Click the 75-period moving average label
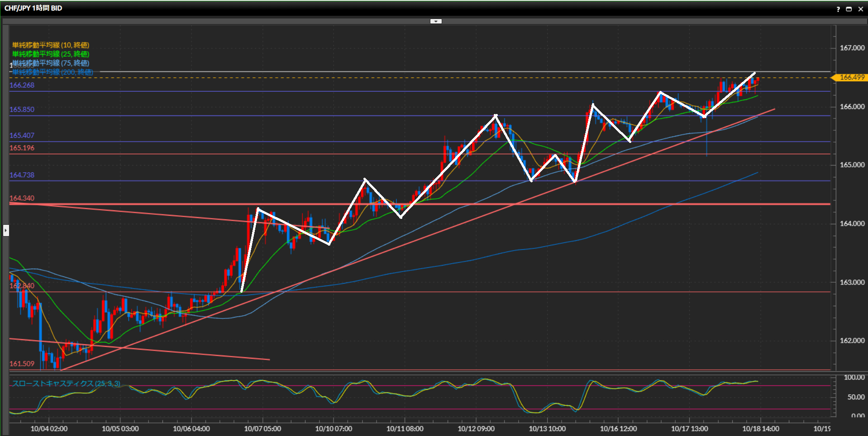The width and height of the screenshot is (868, 436). (51, 63)
